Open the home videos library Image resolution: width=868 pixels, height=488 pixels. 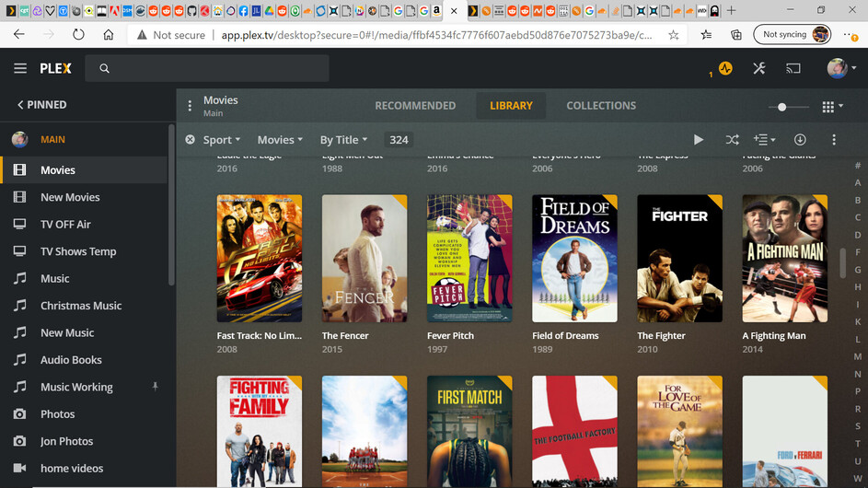click(83, 469)
